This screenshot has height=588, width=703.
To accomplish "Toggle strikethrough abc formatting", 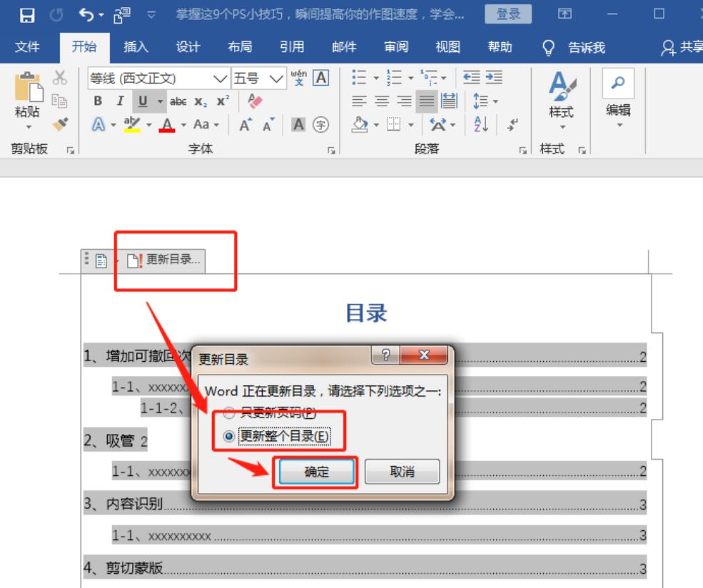I will 178,102.
